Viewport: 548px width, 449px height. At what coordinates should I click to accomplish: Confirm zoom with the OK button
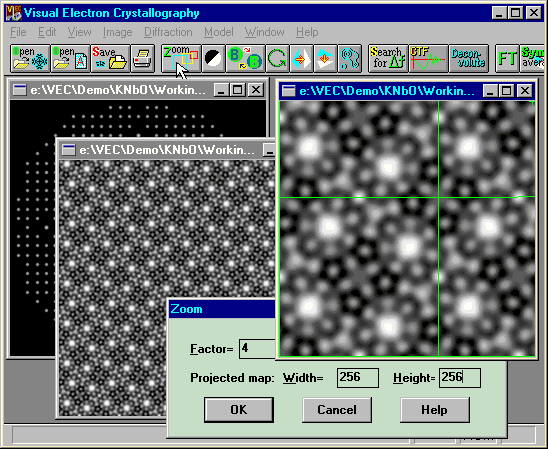pos(239,410)
